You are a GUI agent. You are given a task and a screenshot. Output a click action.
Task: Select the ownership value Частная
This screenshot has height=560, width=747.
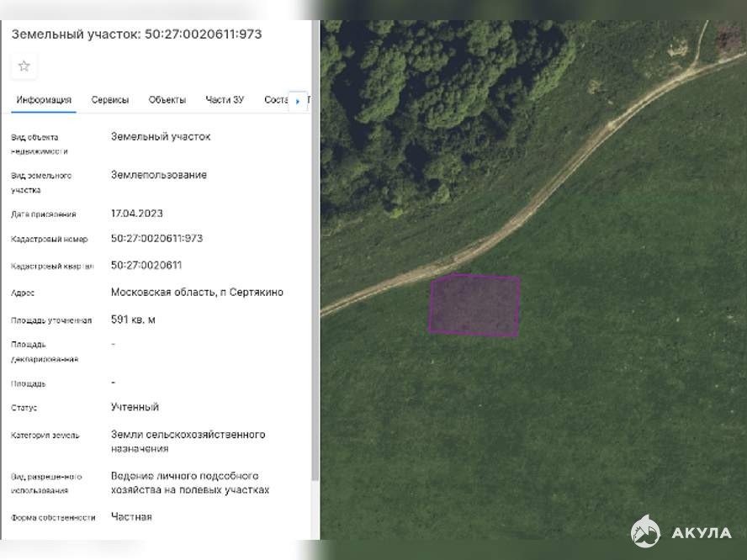pyautogui.click(x=131, y=516)
